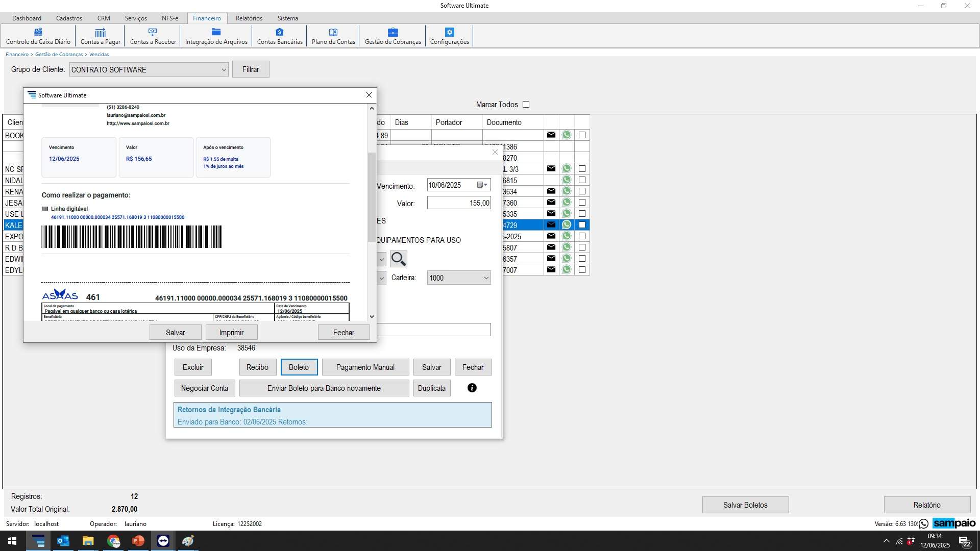Click WhatsApp icon in highlighted row 4729
Screen dimensions: 980x551
pos(567,225)
